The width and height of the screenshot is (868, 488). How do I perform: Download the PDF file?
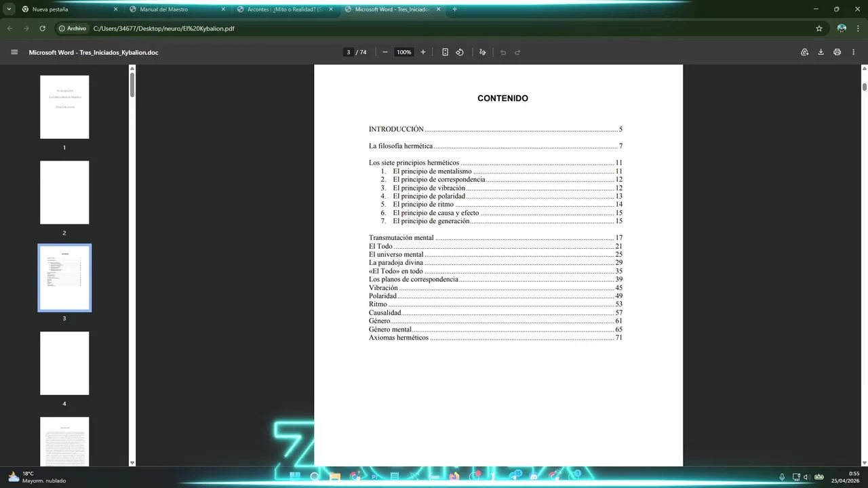click(x=821, y=52)
